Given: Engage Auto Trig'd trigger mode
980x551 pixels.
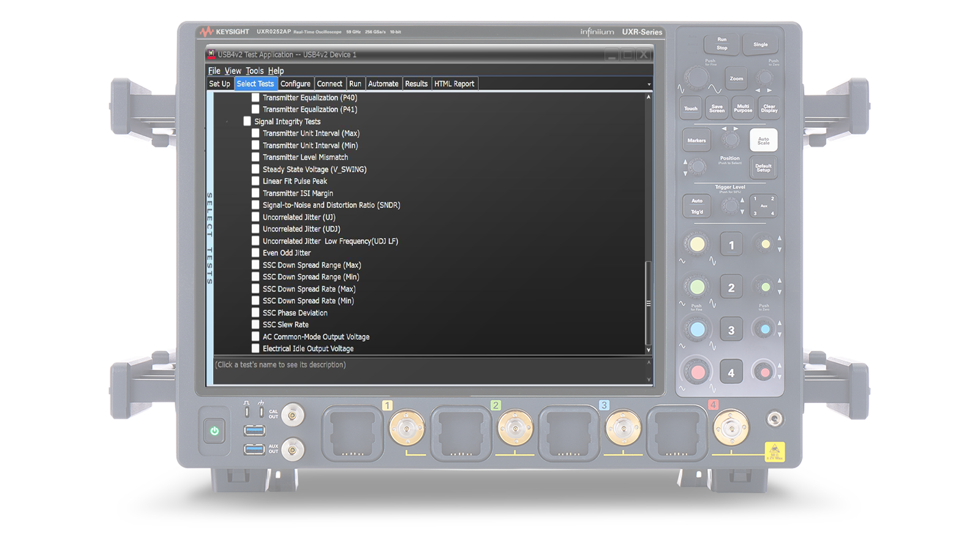Looking at the screenshot, I should pos(697,206).
